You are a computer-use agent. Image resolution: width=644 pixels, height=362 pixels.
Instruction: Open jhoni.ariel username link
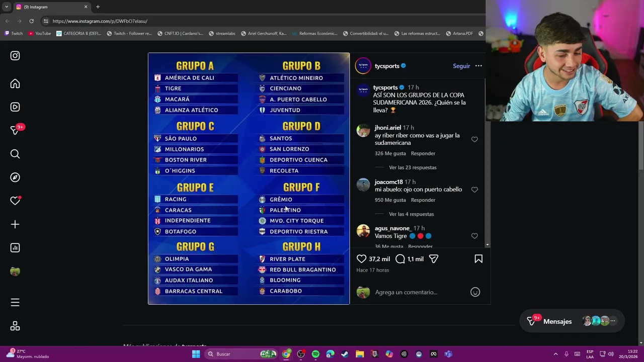tap(387, 128)
